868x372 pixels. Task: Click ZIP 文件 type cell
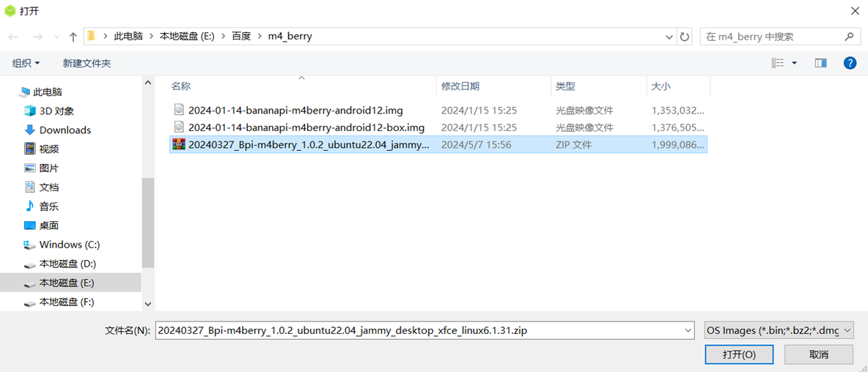[x=573, y=145]
